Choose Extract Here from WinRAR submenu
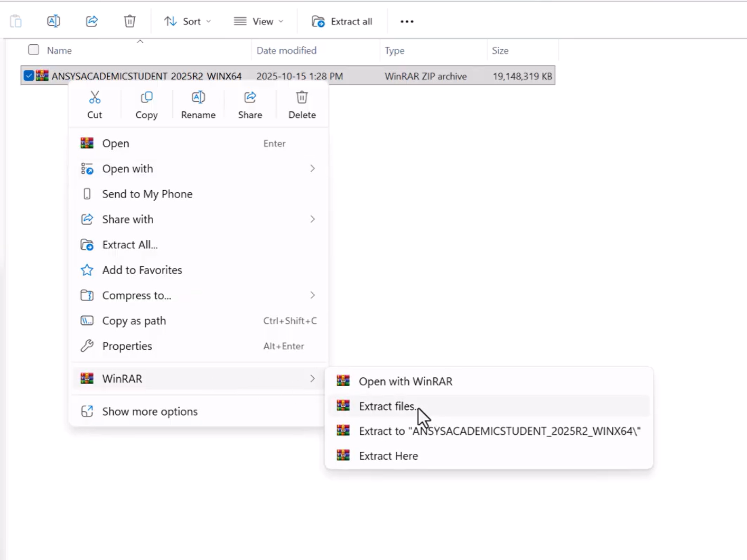 pyautogui.click(x=388, y=456)
